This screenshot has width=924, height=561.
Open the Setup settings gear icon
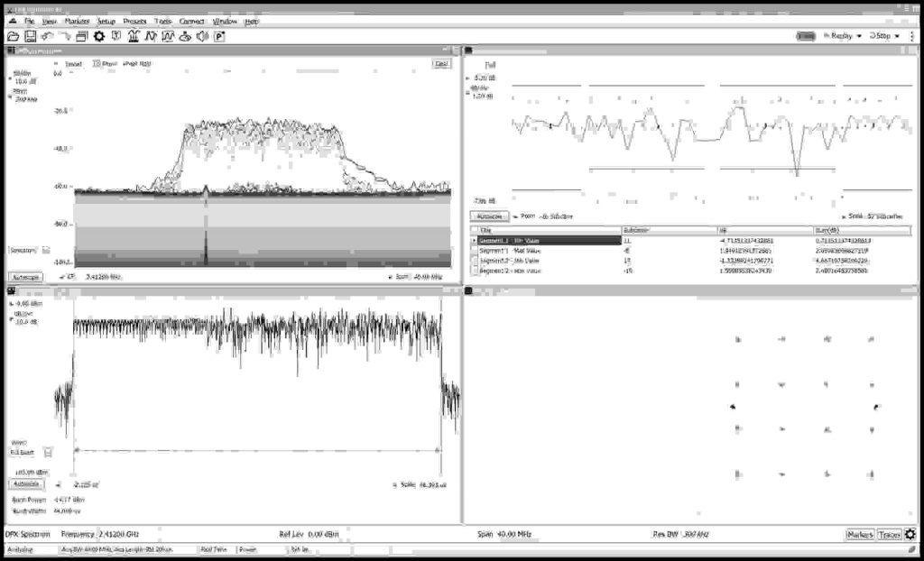click(x=98, y=36)
